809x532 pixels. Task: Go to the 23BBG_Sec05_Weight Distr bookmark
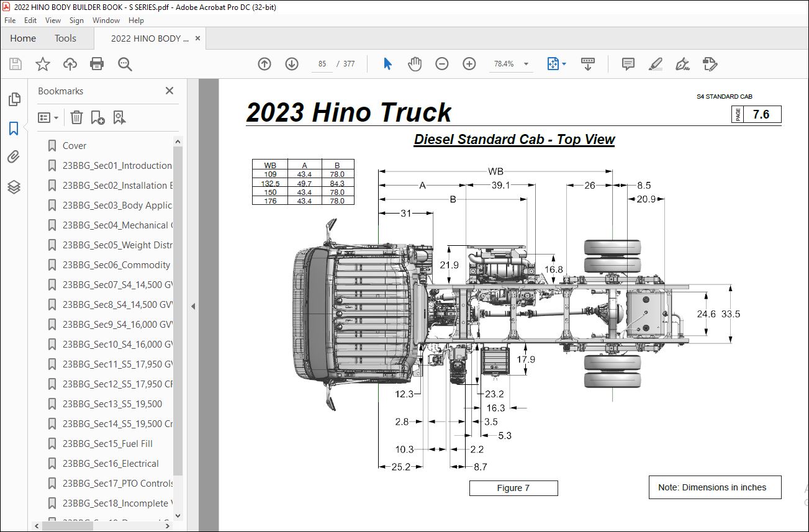(x=117, y=245)
